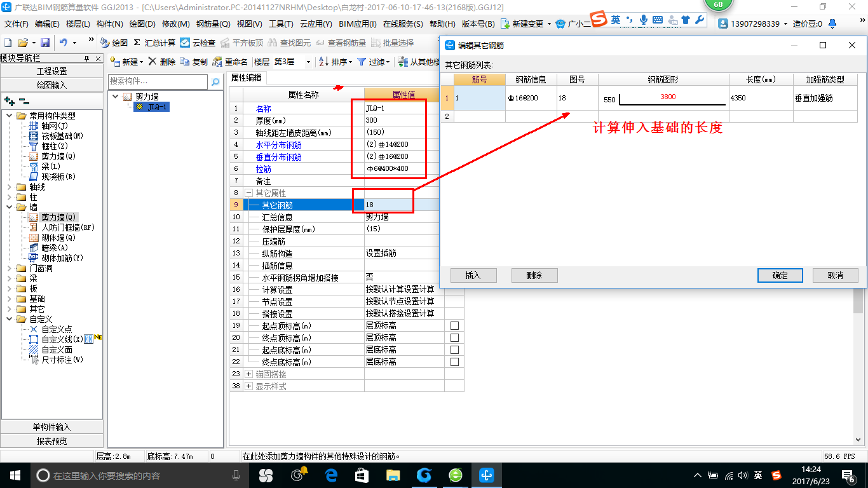This screenshot has height=488, width=868.
Task: Expand the 门窗洞 folder
Action: click(x=10, y=268)
